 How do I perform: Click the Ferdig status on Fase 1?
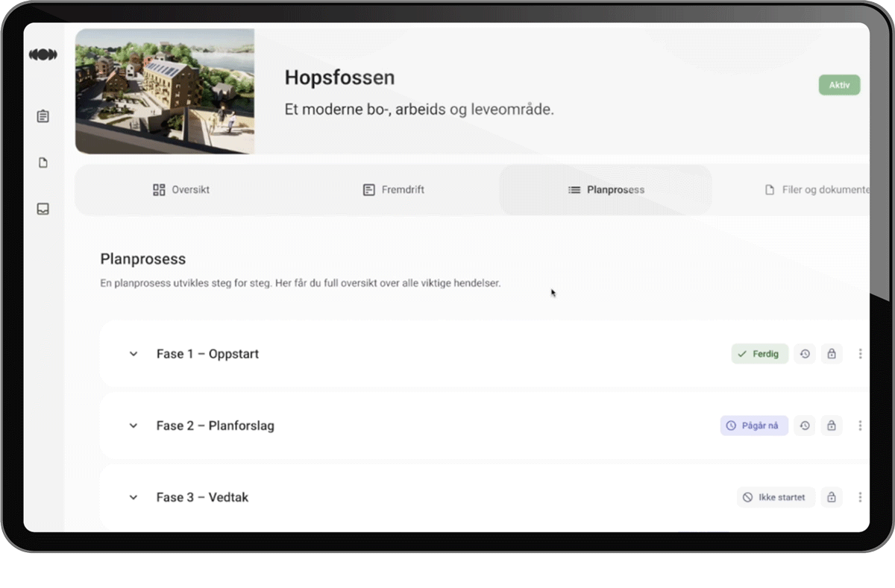pos(759,354)
